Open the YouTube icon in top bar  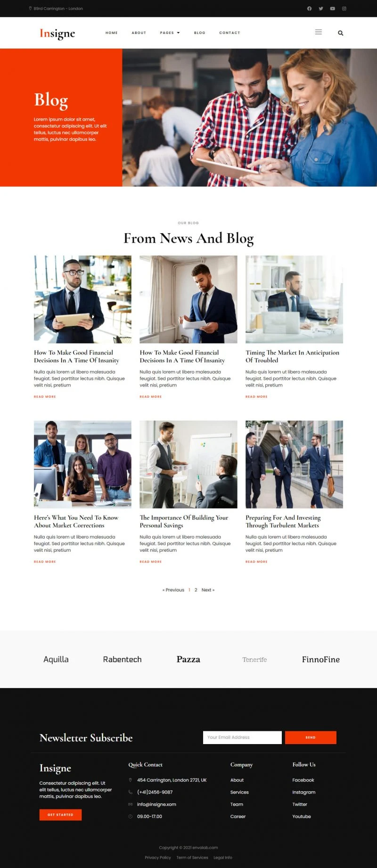pyautogui.click(x=332, y=8)
